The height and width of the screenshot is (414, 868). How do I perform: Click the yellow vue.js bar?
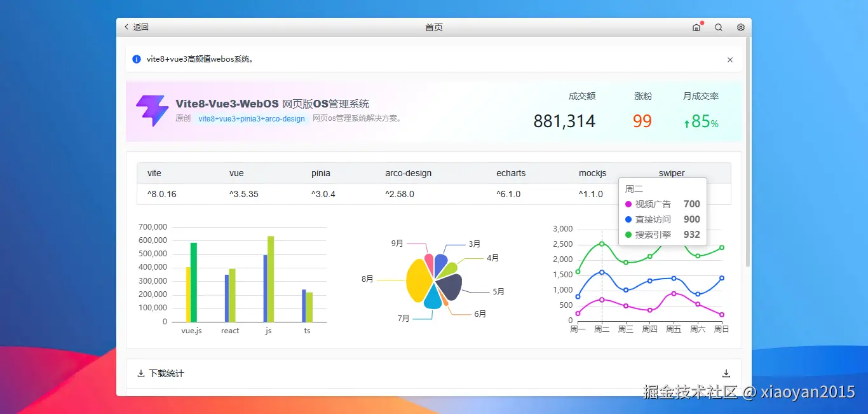(x=188, y=294)
